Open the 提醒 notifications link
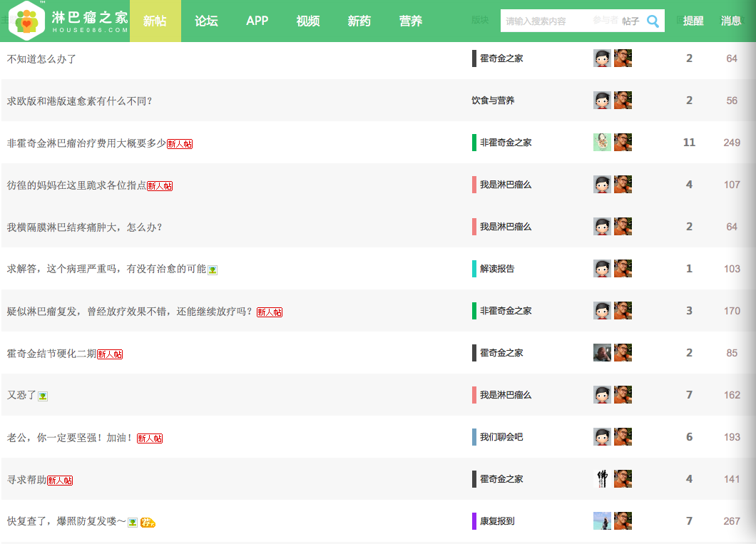The image size is (756, 544). point(693,21)
